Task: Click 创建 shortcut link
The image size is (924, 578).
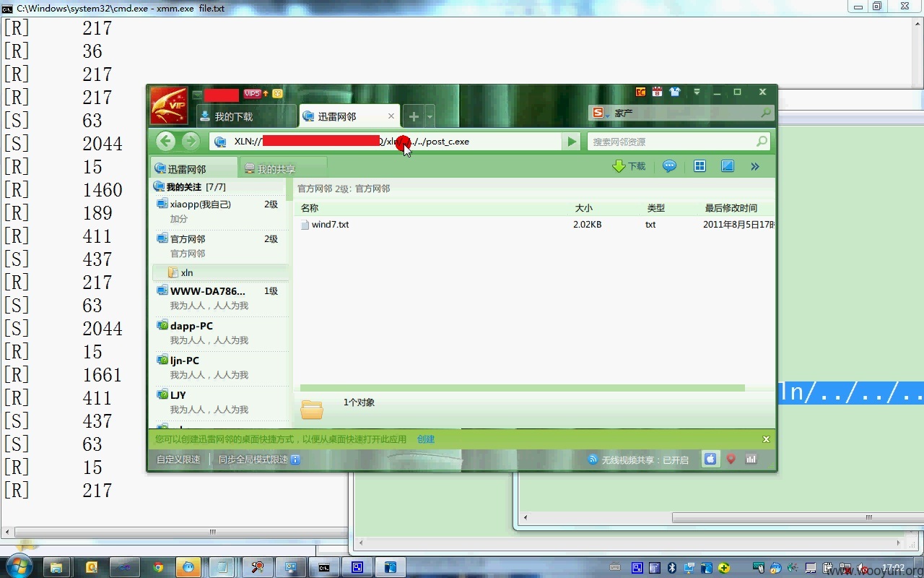Action: [x=425, y=439]
